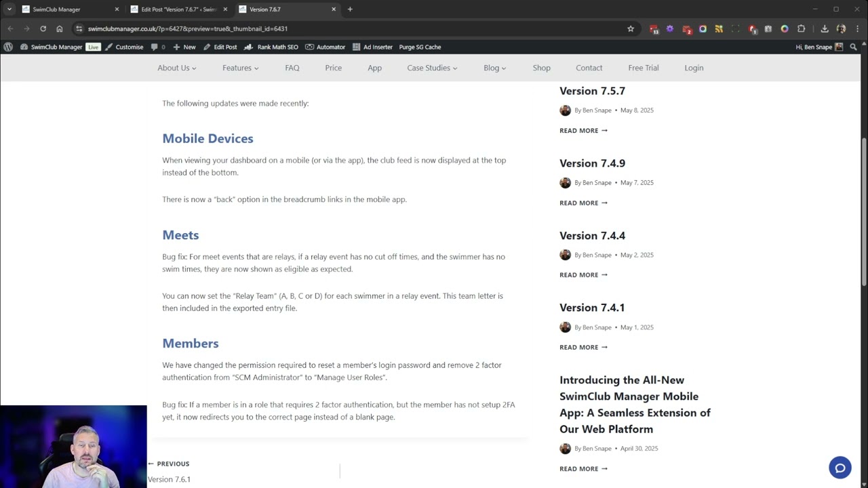868x488 pixels.
Task: Open the chat support bubble
Action: pyautogui.click(x=840, y=468)
